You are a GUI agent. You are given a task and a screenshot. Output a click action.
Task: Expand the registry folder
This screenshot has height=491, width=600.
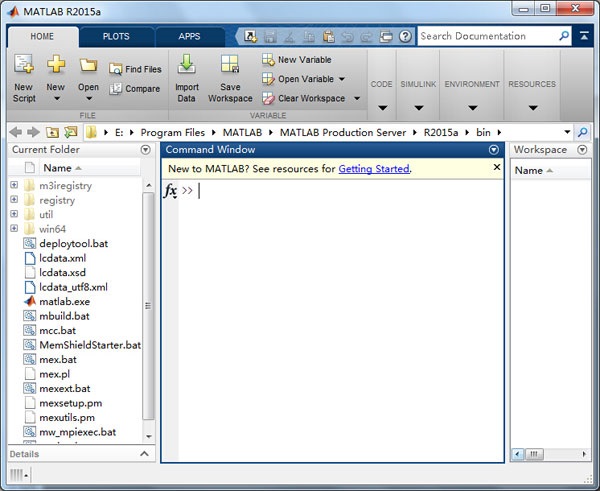14,199
